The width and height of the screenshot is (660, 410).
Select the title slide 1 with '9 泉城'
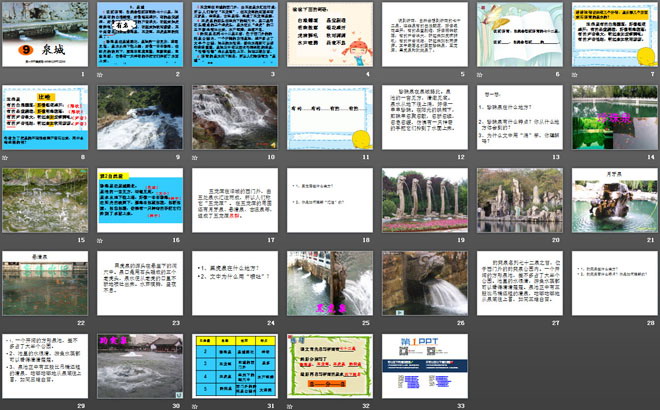47,35
